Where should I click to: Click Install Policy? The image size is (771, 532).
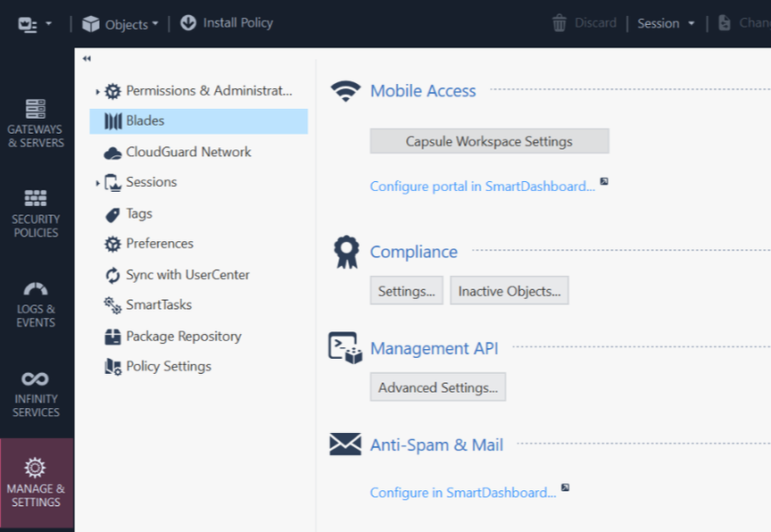(x=237, y=22)
